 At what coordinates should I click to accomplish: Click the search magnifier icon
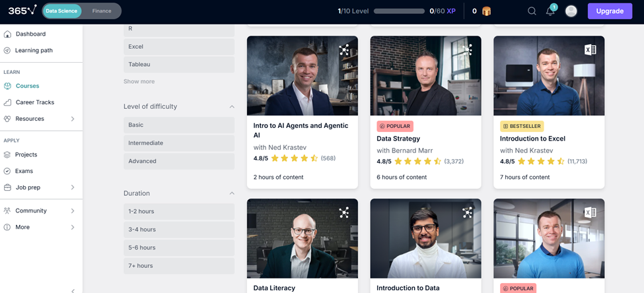[532, 11]
